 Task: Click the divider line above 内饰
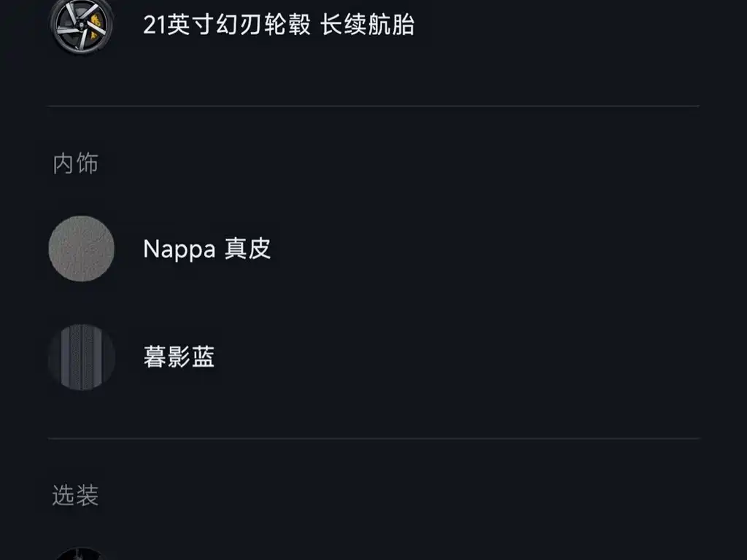[x=373, y=106]
